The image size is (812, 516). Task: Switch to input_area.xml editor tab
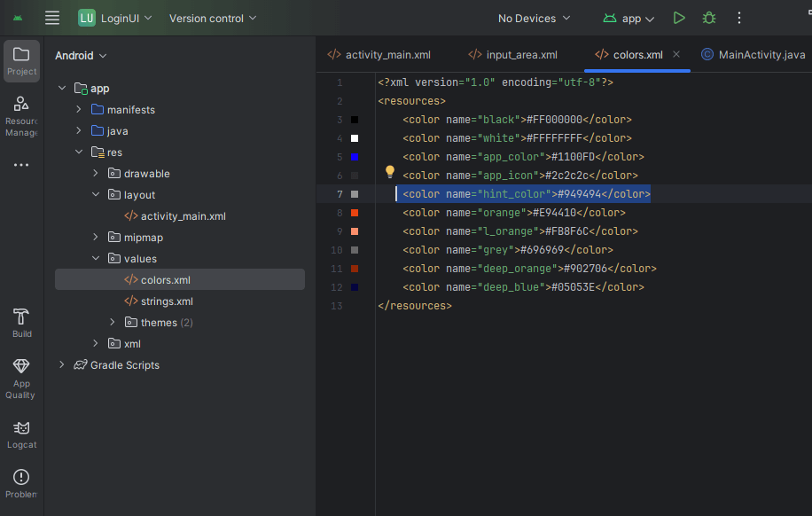[x=513, y=54]
